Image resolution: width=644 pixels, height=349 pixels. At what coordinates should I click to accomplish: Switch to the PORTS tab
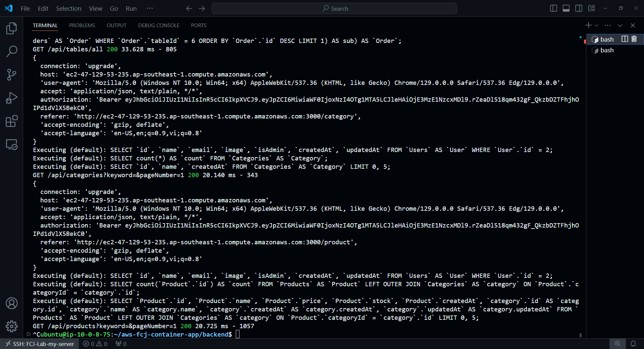[199, 26]
